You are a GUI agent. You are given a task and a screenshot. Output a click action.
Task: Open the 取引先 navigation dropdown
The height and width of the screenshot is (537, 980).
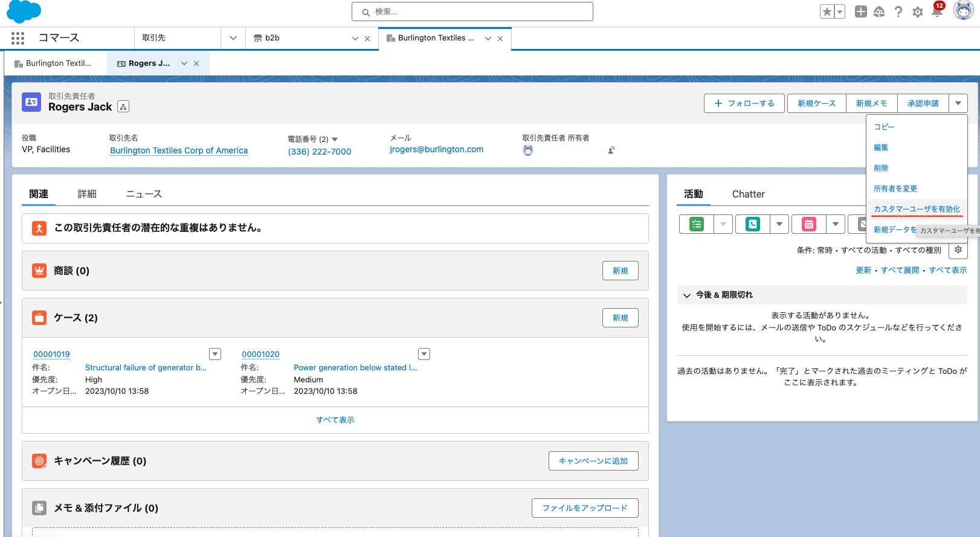pos(233,38)
